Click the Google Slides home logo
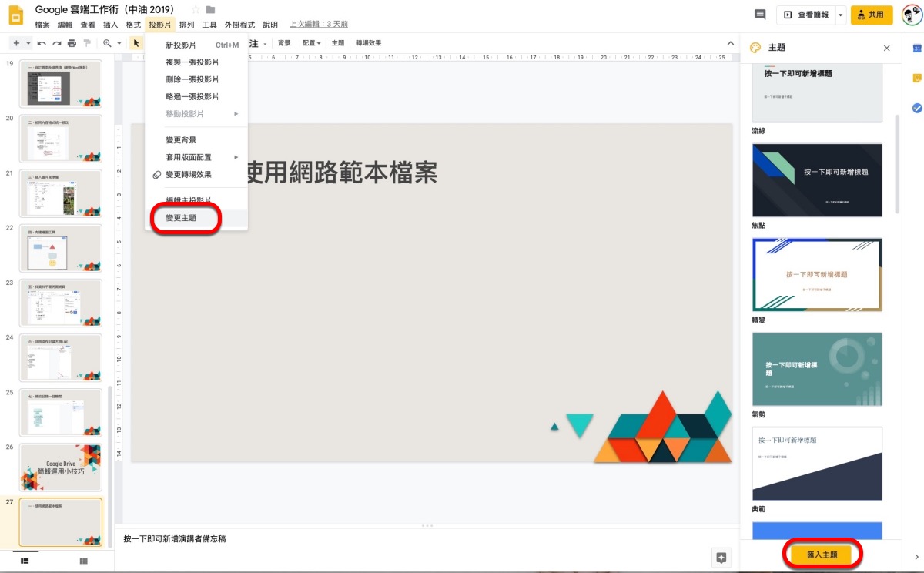 point(16,16)
